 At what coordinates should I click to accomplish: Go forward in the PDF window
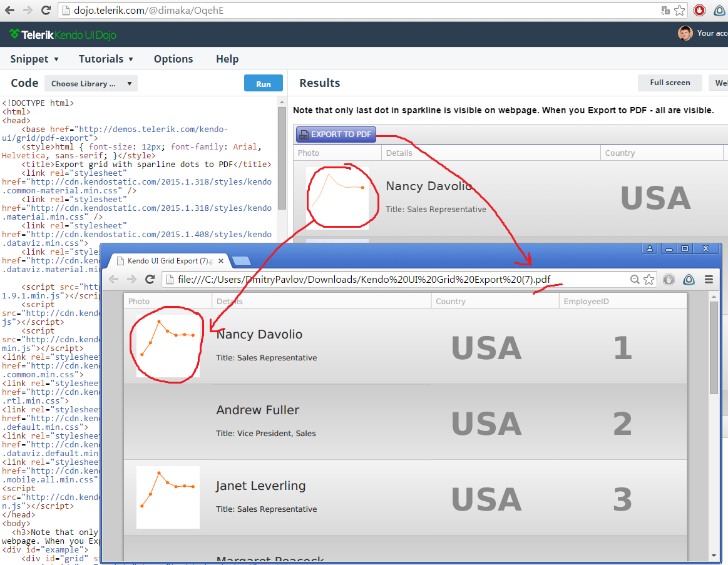(x=132, y=279)
